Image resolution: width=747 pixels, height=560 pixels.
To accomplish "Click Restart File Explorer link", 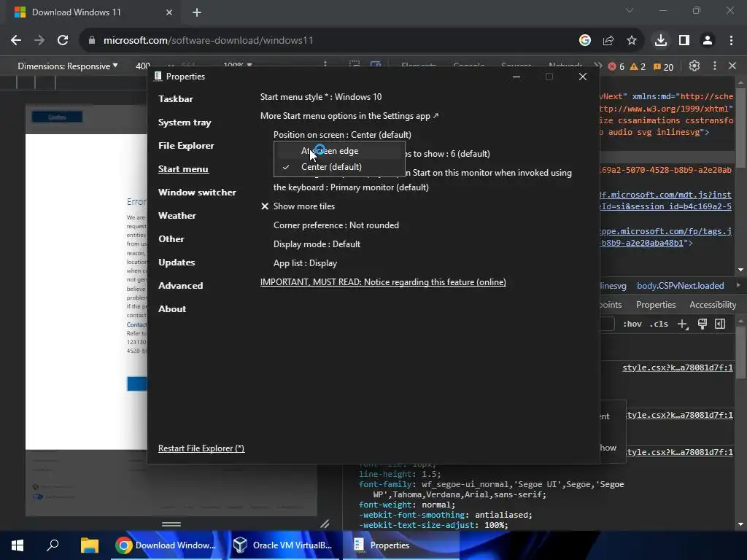I will (201, 448).
